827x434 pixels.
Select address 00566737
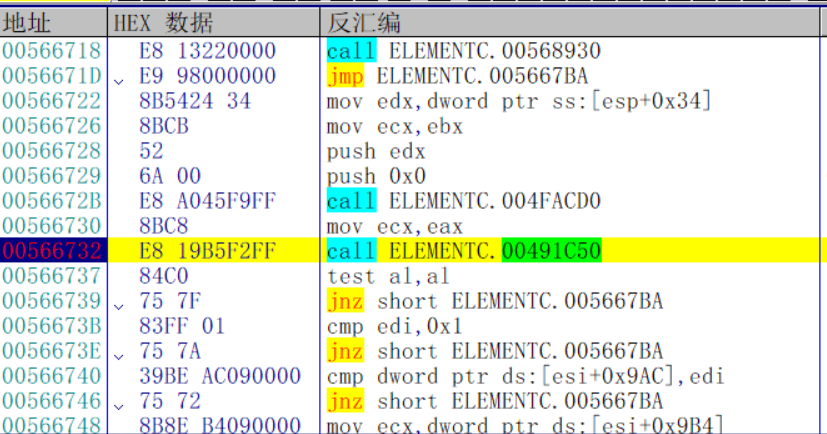52,276
